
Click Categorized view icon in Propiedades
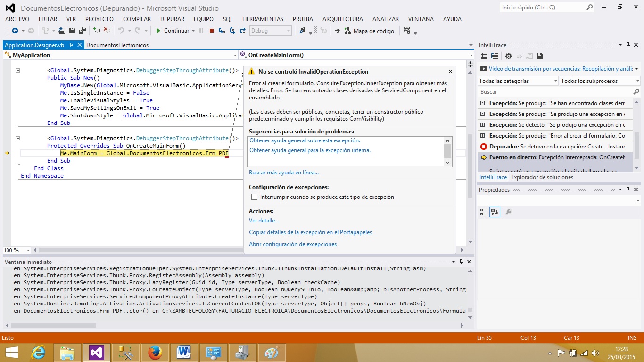(x=484, y=212)
